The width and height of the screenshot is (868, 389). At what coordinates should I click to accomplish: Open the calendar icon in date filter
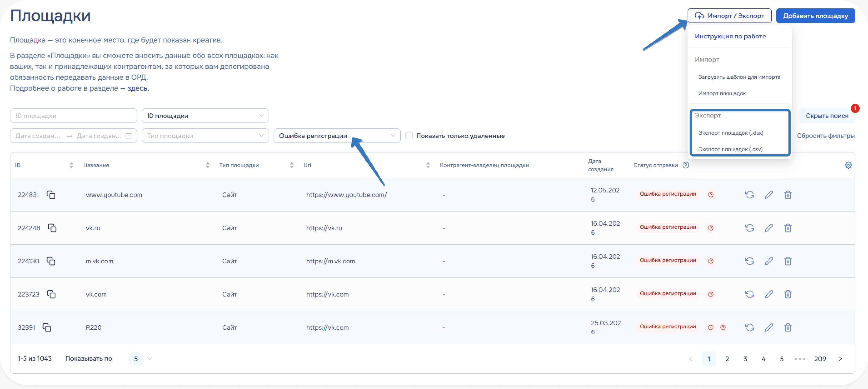tap(128, 136)
